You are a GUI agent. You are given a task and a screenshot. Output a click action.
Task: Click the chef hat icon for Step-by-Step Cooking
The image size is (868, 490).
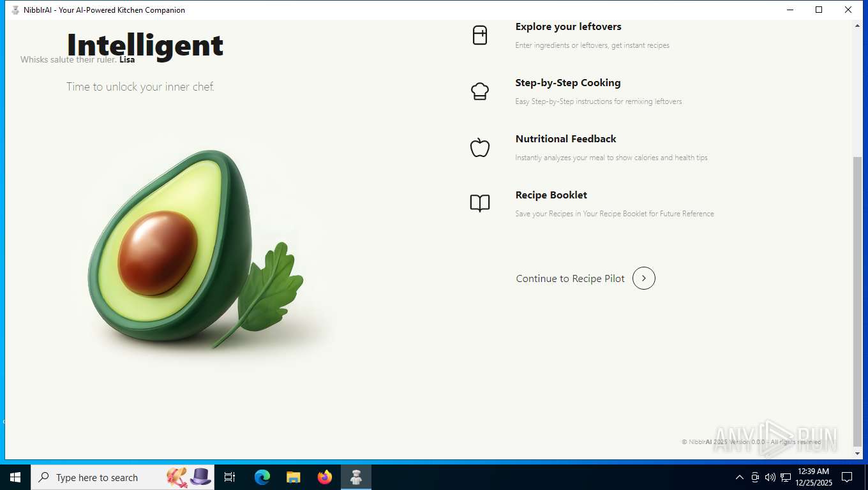[x=480, y=91]
